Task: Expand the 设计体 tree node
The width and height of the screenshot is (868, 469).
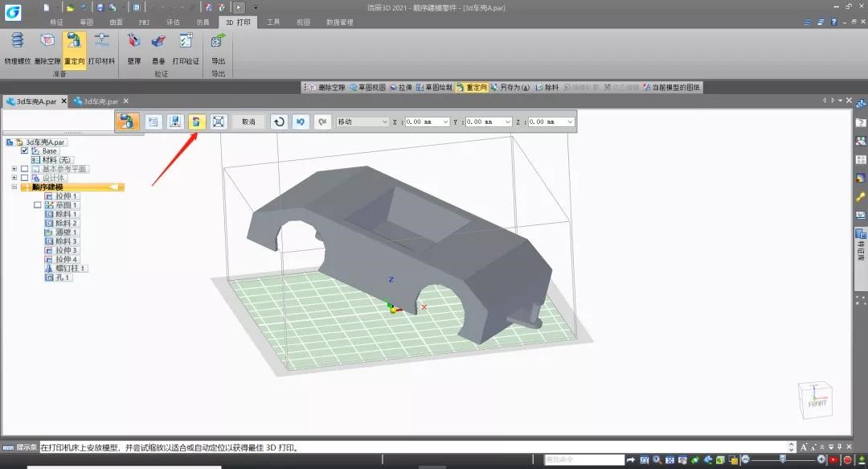Action: (x=14, y=178)
